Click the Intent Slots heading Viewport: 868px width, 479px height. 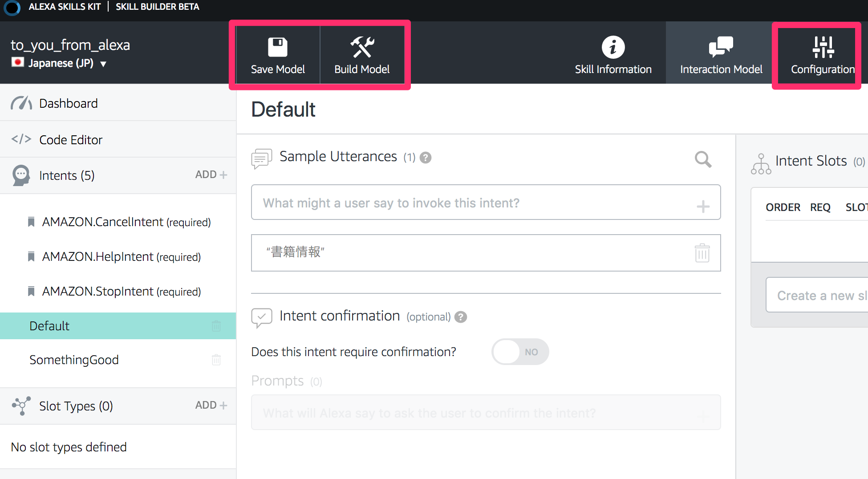pos(811,161)
